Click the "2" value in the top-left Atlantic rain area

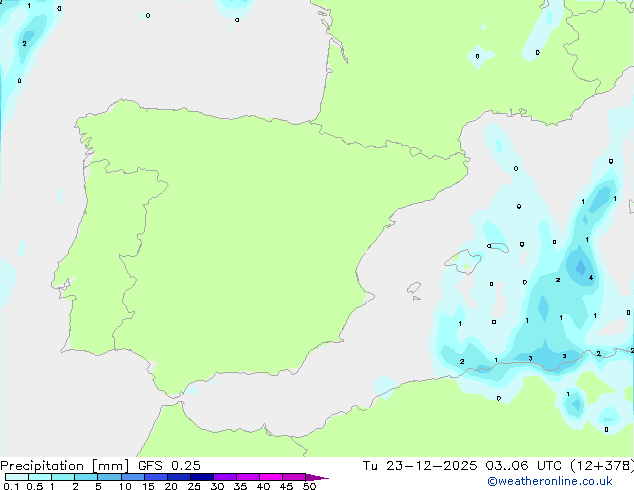[x=24, y=43]
